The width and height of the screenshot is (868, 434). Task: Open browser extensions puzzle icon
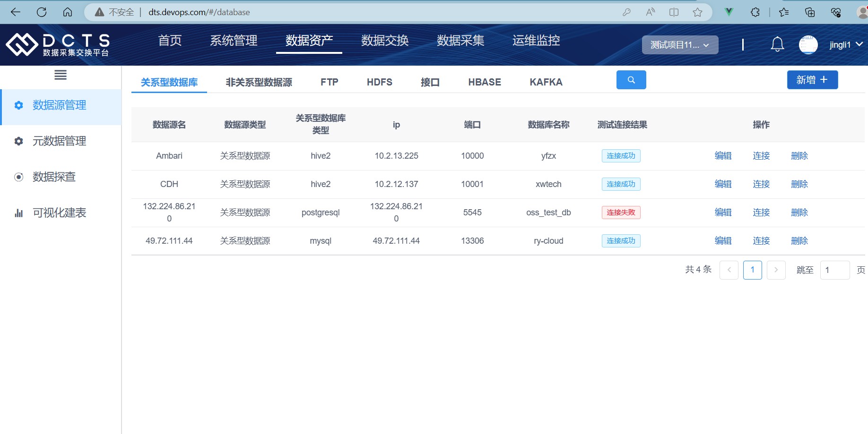[755, 12]
